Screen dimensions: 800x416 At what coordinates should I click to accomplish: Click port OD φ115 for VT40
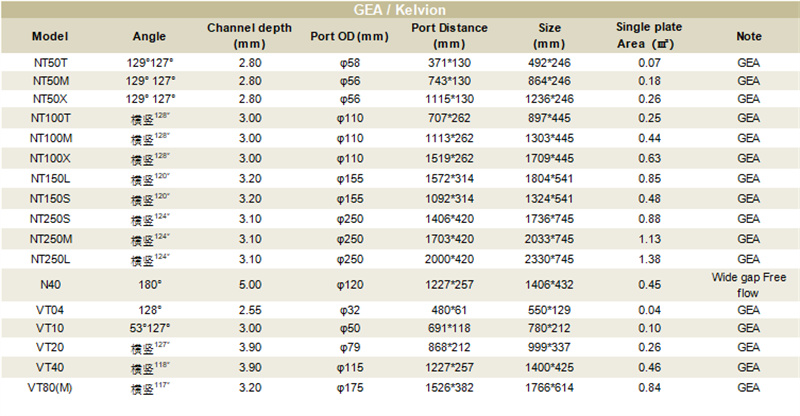coord(350,367)
